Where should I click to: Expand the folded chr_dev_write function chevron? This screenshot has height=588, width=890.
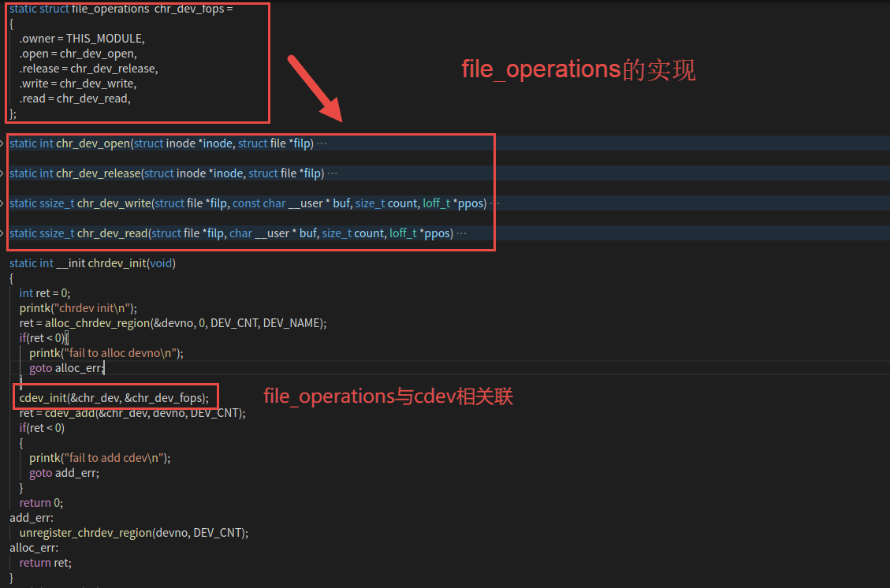click(x=2, y=203)
